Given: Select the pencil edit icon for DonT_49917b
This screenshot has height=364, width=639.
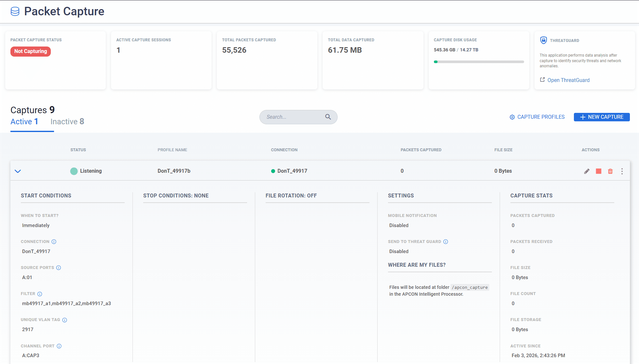Looking at the screenshot, I should coord(587,171).
